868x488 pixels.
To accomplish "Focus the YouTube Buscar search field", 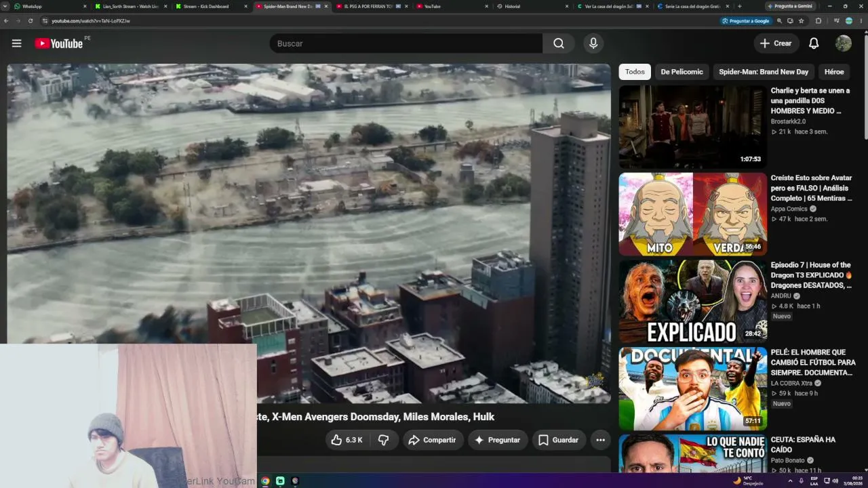I will [x=406, y=43].
